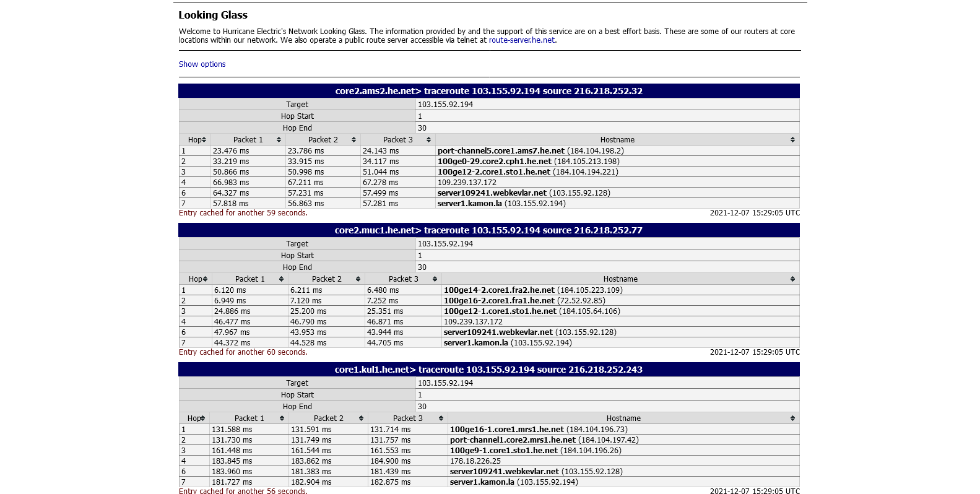
Task: Sort muc1 table by Hop arrows
Action: tap(204, 279)
